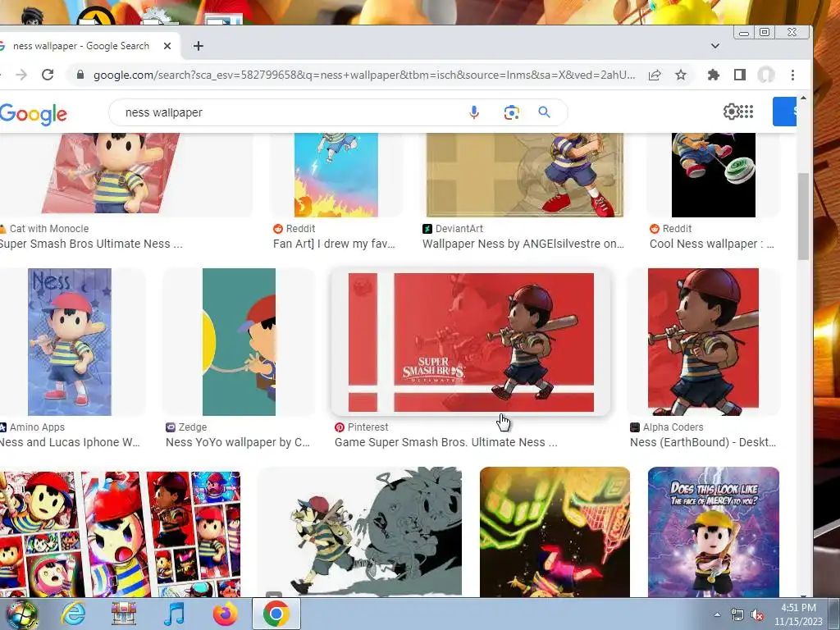This screenshot has width=840, height=630.
Task: Start voice search with the microphone
Action: pos(474,112)
